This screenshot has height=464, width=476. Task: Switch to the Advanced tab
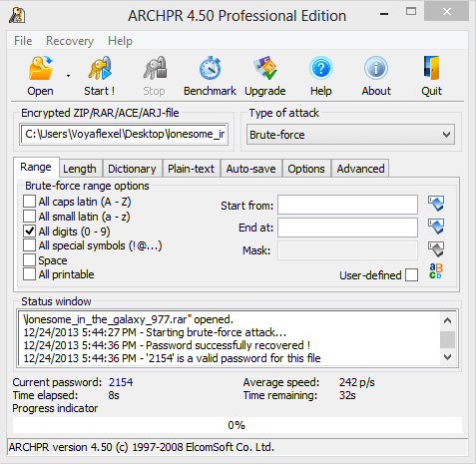(x=360, y=169)
